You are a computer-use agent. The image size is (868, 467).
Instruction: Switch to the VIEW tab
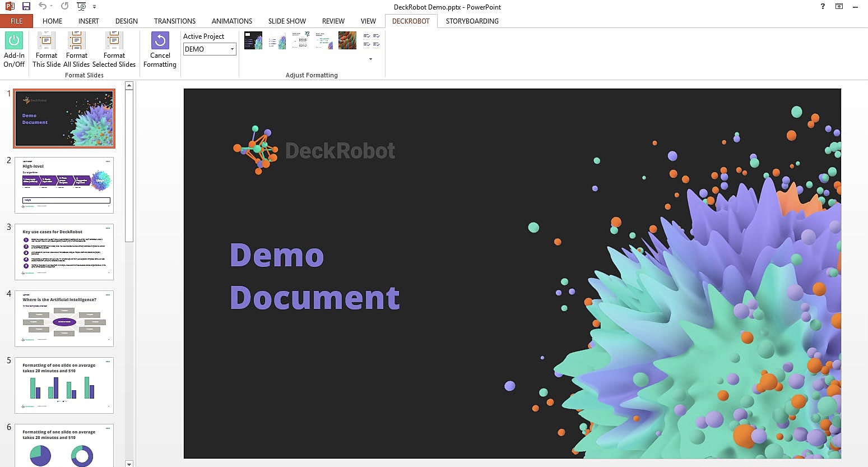coord(368,21)
